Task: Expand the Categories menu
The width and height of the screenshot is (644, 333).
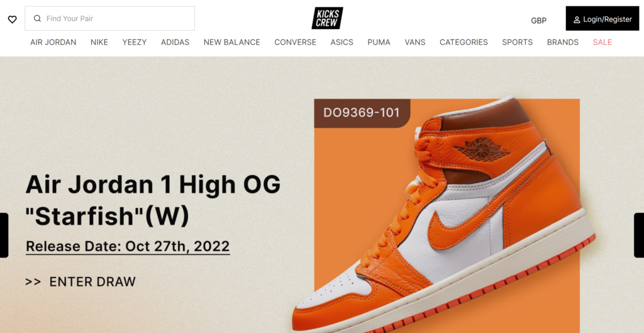Action: 464,42
